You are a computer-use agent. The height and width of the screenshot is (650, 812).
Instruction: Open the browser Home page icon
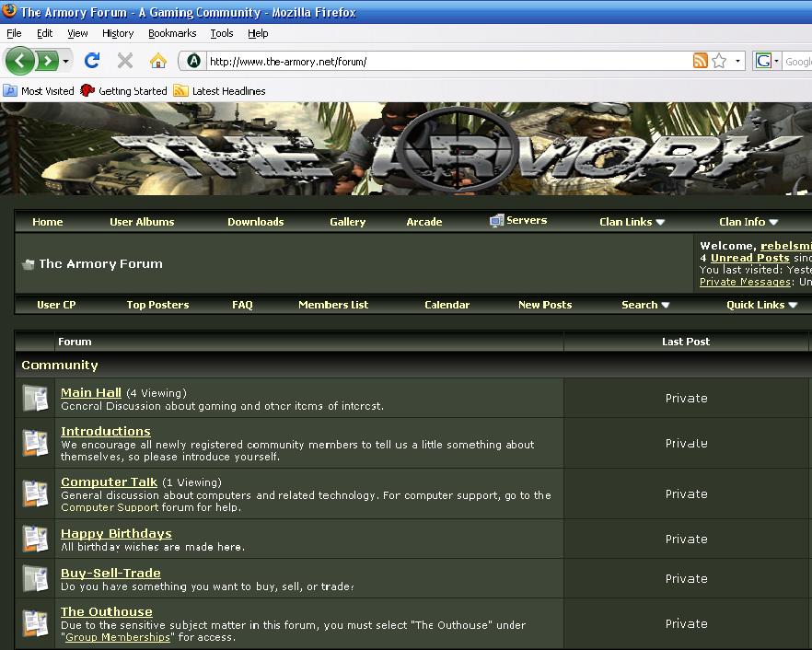pyautogui.click(x=158, y=61)
